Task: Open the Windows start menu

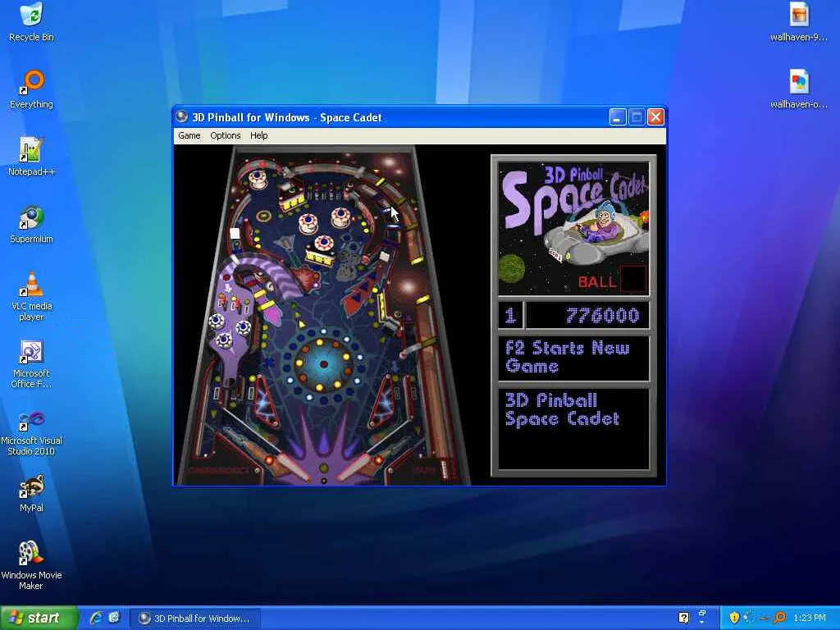Action: tap(39, 618)
